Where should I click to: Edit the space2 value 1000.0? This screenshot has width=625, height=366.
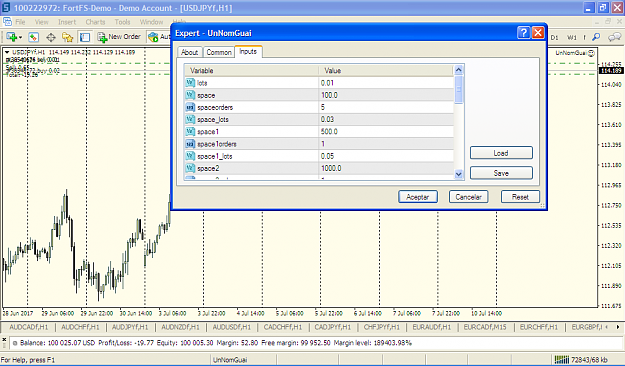pyautogui.click(x=386, y=168)
